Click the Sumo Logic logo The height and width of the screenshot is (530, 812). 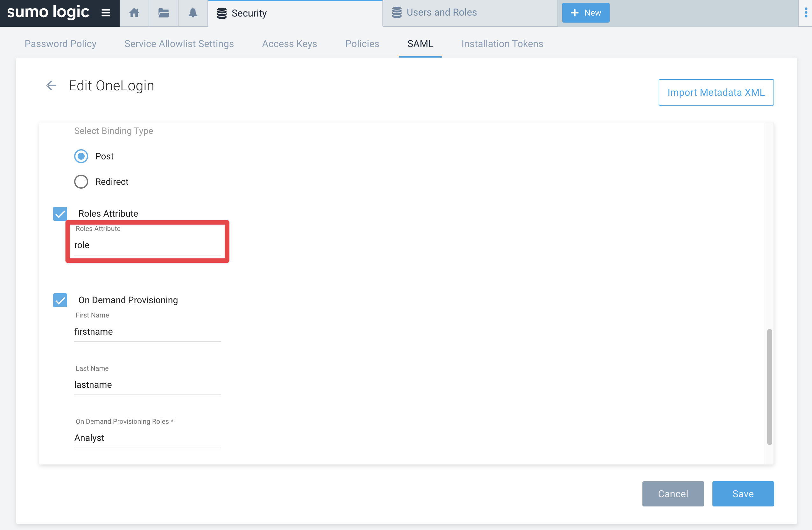tap(48, 12)
